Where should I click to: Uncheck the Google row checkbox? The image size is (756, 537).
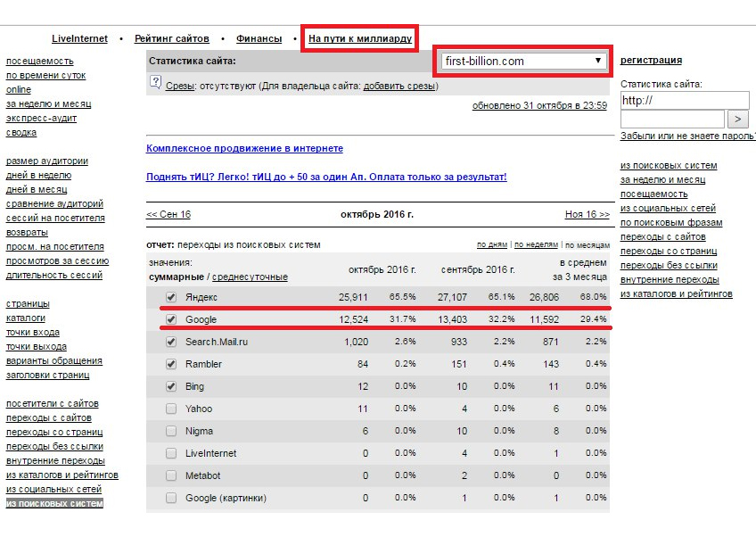point(170,319)
